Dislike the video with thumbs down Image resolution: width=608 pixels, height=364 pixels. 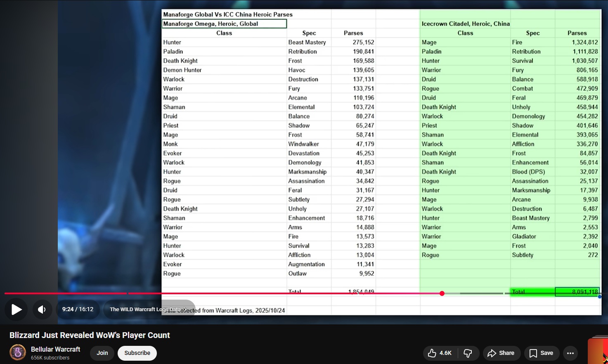click(x=468, y=353)
